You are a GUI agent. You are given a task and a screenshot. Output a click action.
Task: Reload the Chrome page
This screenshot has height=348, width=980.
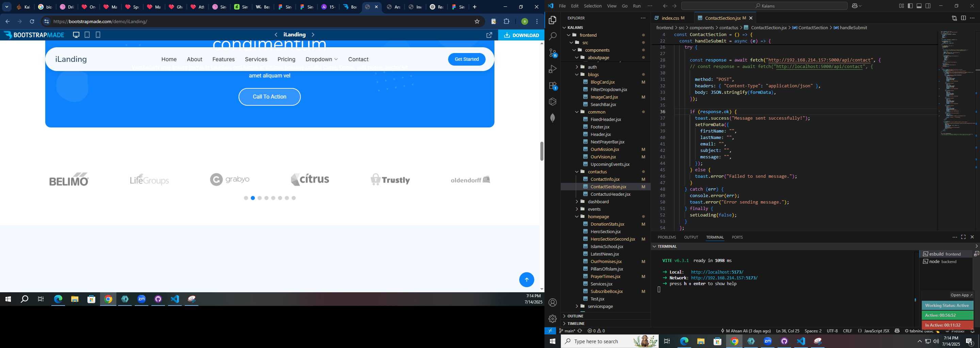click(32, 22)
